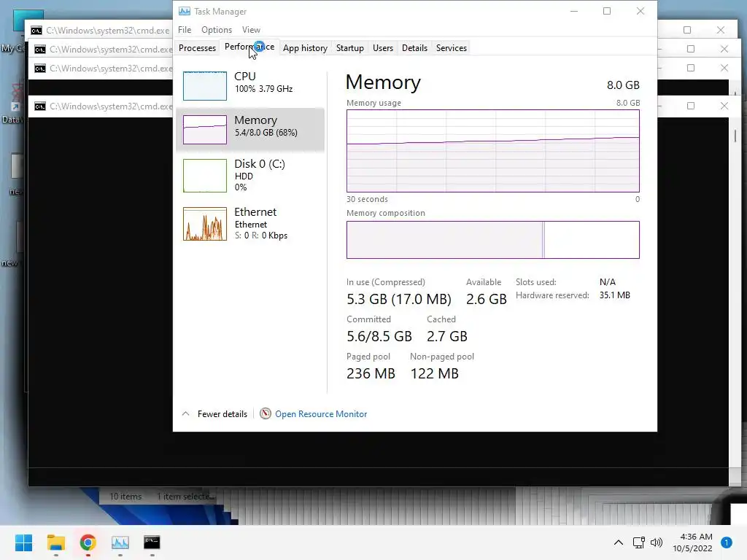Click the Command Prompt taskbar icon
Image resolution: width=747 pixels, height=560 pixels.
pos(152,542)
